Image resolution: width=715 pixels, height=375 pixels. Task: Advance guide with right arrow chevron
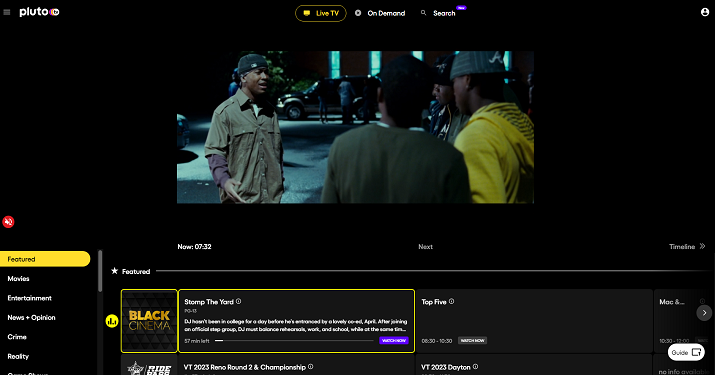click(704, 312)
